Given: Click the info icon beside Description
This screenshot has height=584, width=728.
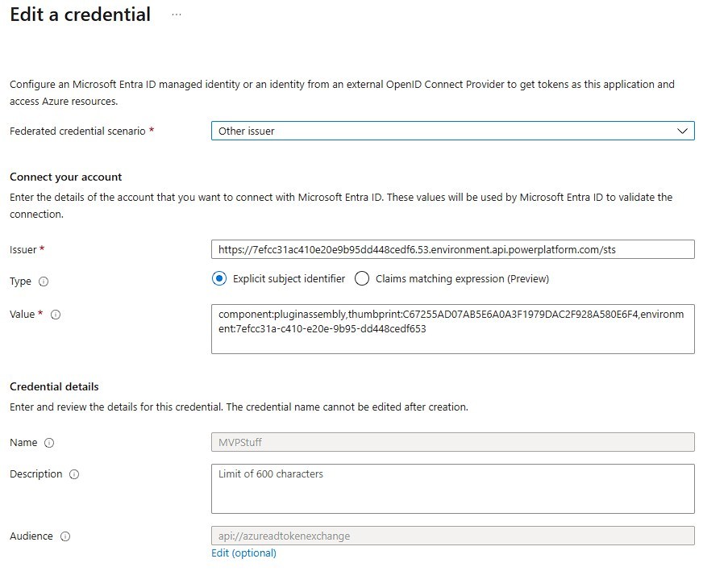Looking at the screenshot, I should (74, 474).
